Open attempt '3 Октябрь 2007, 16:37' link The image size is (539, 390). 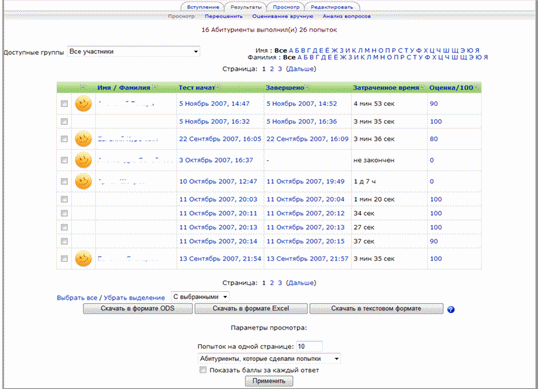pos(216,160)
